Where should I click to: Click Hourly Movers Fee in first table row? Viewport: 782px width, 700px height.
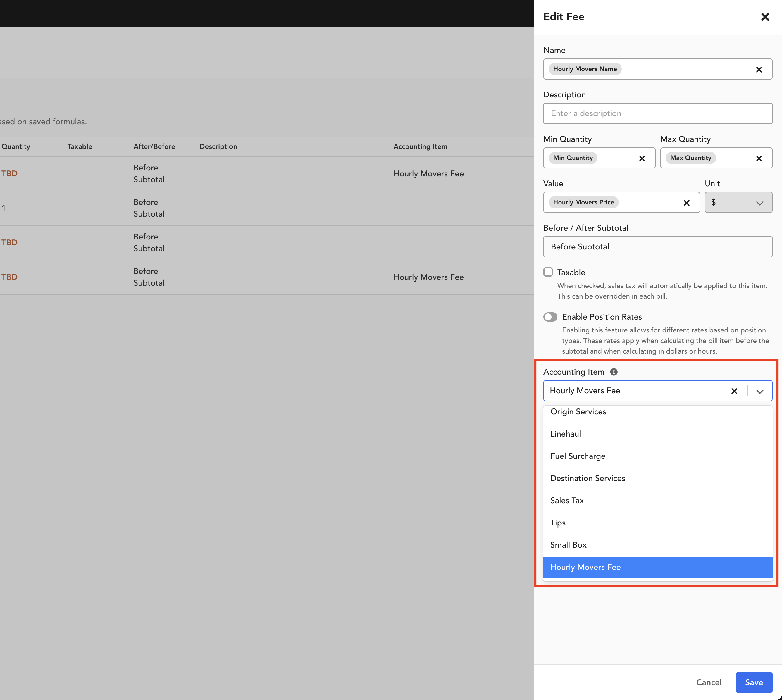pos(428,173)
